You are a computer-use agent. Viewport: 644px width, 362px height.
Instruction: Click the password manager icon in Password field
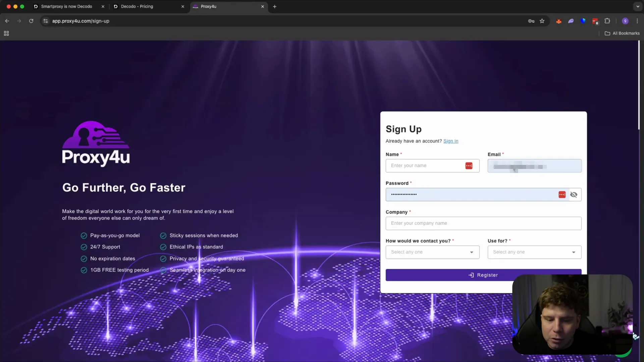pos(562,194)
